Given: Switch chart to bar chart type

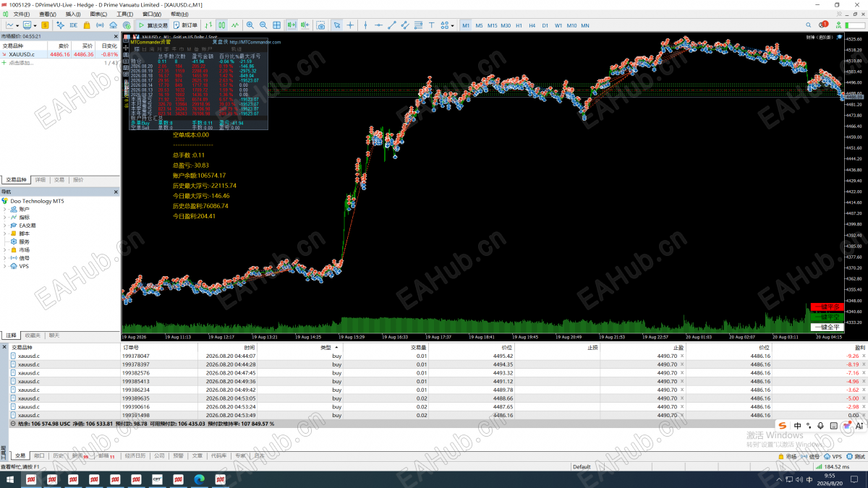Looking at the screenshot, I should pos(208,25).
